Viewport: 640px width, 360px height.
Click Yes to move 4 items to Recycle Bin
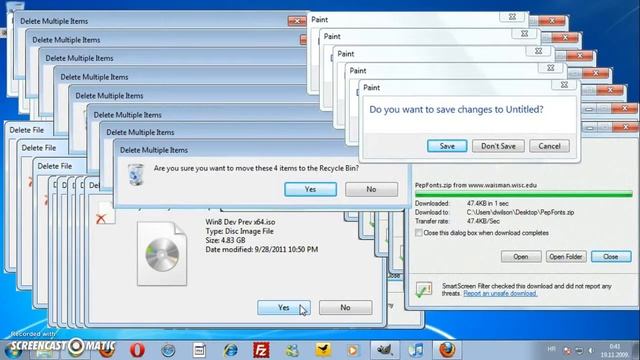pos(310,189)
